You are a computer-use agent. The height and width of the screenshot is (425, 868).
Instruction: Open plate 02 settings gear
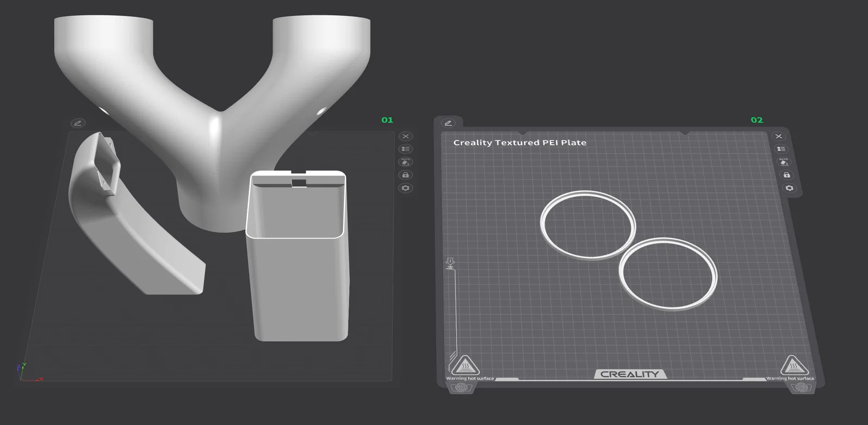point(789,188)
